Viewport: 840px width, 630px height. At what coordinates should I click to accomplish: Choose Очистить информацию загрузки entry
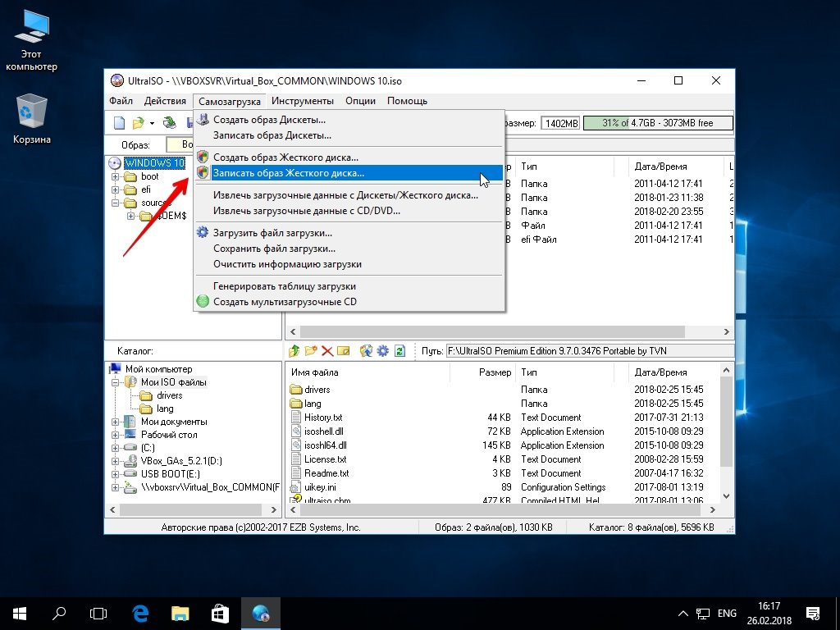click(349, 264)
